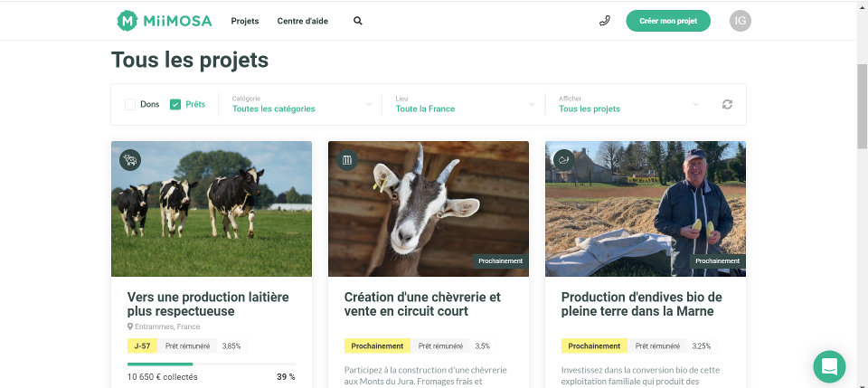This screenshot has height=388, width=868.
Task: Click the MiiMOSA logo icon
Action: tap(128, 20)
